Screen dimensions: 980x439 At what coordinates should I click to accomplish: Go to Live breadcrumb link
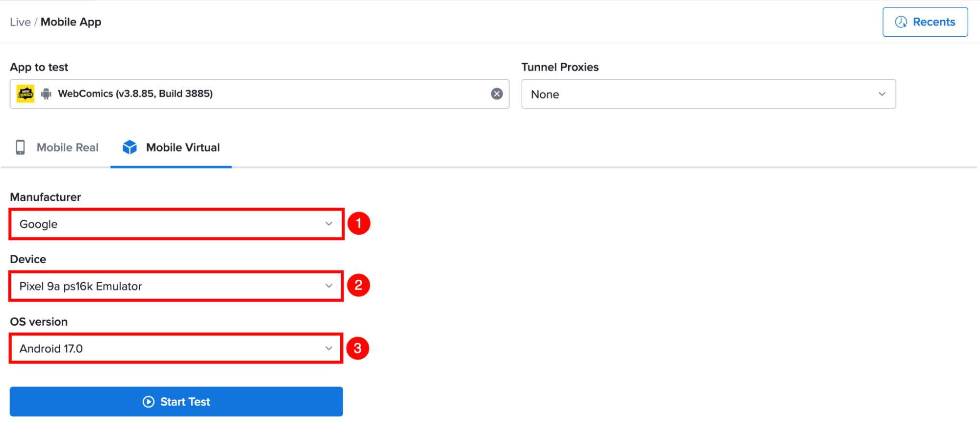tap(20, 22)
